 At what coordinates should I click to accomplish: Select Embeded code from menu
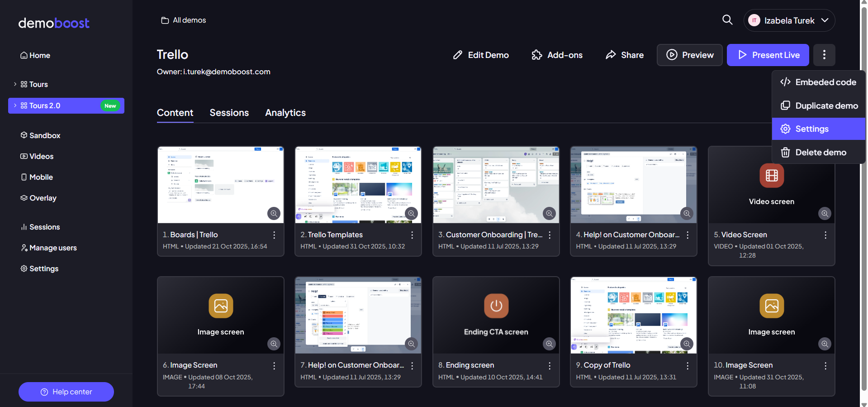point(818,82)
